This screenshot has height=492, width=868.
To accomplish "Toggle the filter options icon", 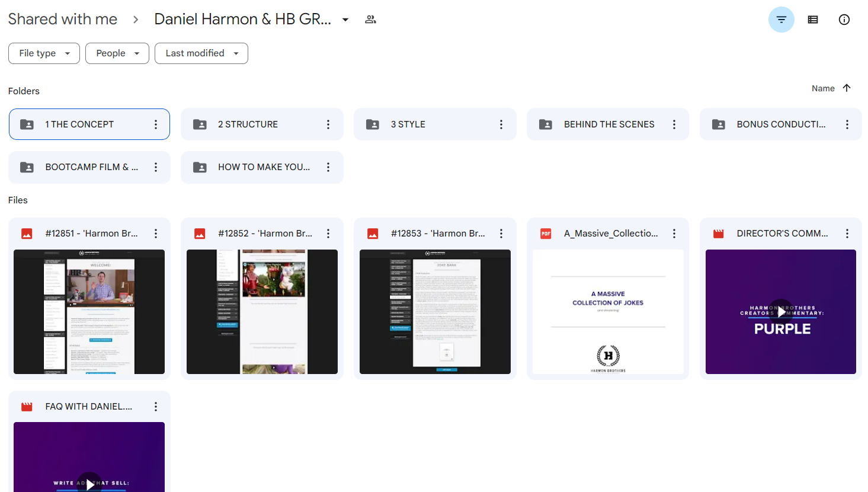I will [781, 20].
